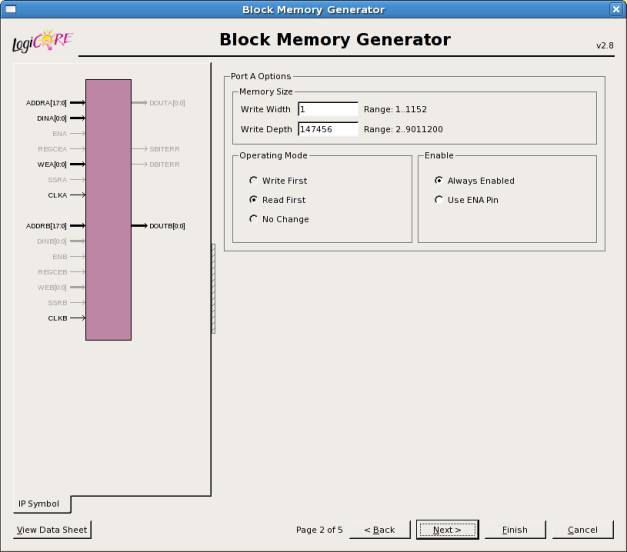This screenshot has width=627, height=552.
Task: Choose the No Change operating mode
Action: 254,219
